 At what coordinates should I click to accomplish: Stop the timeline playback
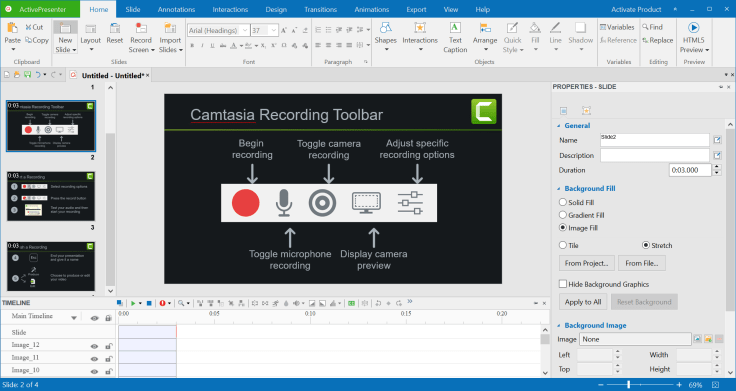point(149,303)
